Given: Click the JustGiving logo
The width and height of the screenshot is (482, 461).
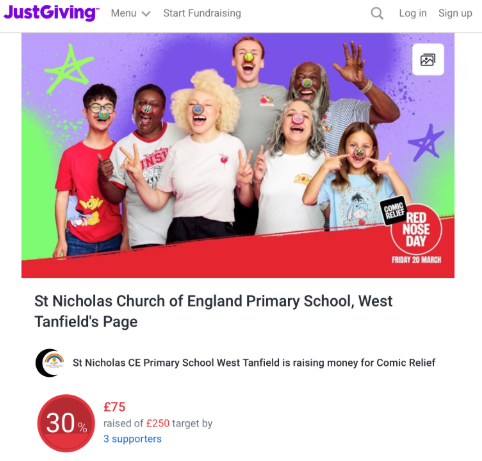Looking at the screenshot, I should coord(51,13).
